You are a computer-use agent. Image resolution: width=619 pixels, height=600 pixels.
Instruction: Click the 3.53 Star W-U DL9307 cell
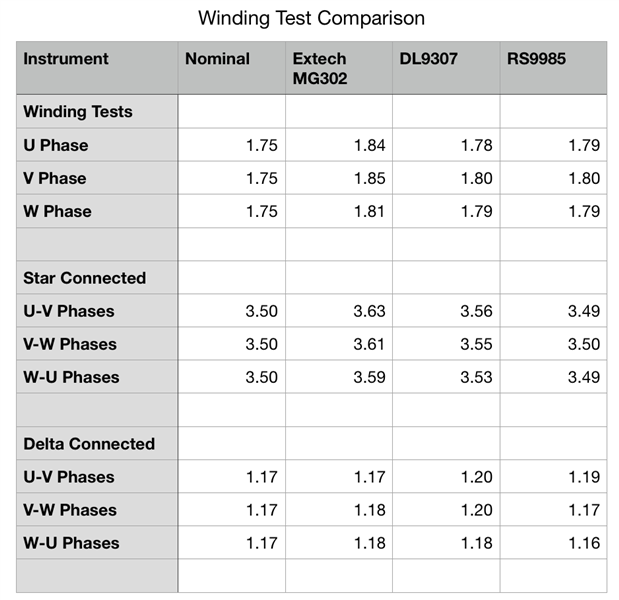click(x=476, y=377)
